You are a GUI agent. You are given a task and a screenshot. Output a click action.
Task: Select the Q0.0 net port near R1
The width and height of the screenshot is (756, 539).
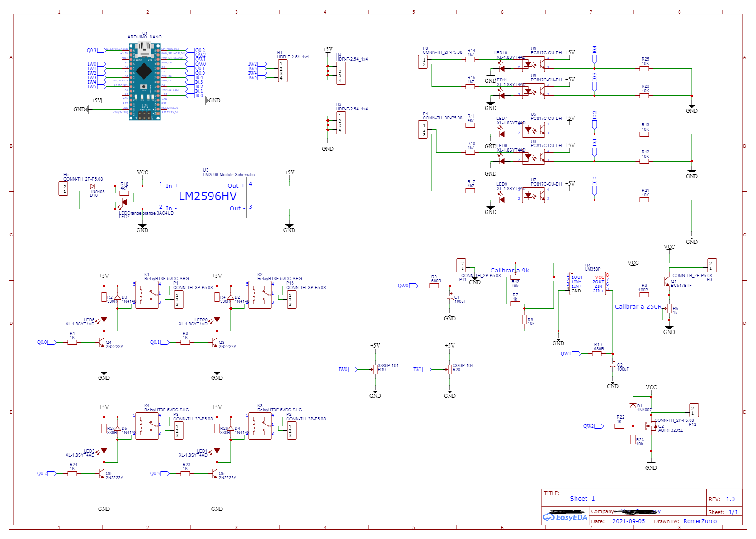(47, 342)
